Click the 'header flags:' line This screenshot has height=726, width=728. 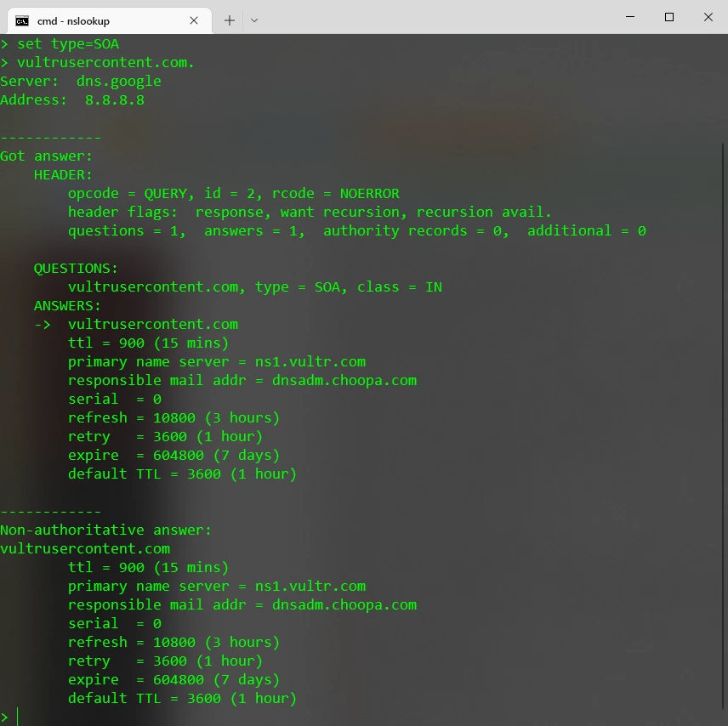point(310,213)
